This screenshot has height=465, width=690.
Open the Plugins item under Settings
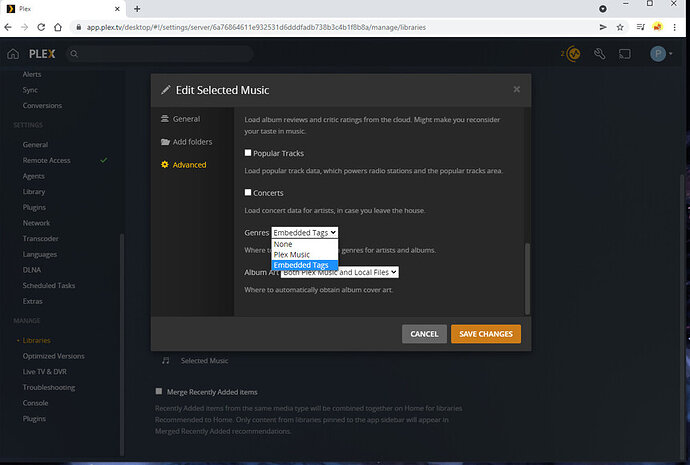[34, 208]
